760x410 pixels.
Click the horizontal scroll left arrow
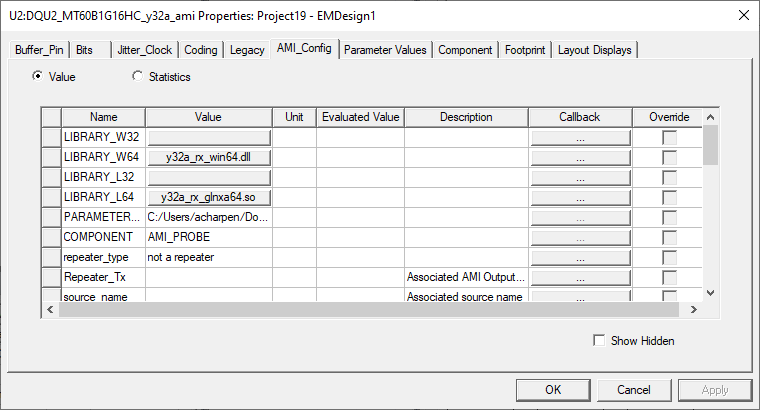(50, 309)
